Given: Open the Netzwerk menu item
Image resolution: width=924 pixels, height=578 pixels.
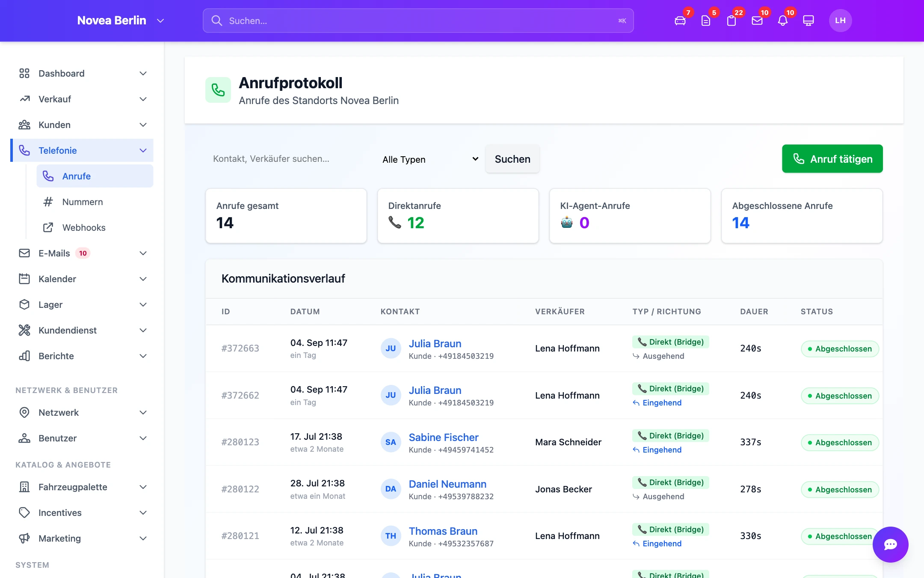Looking at the screenshot, I should pyautogui.click(x=82, y=412).
